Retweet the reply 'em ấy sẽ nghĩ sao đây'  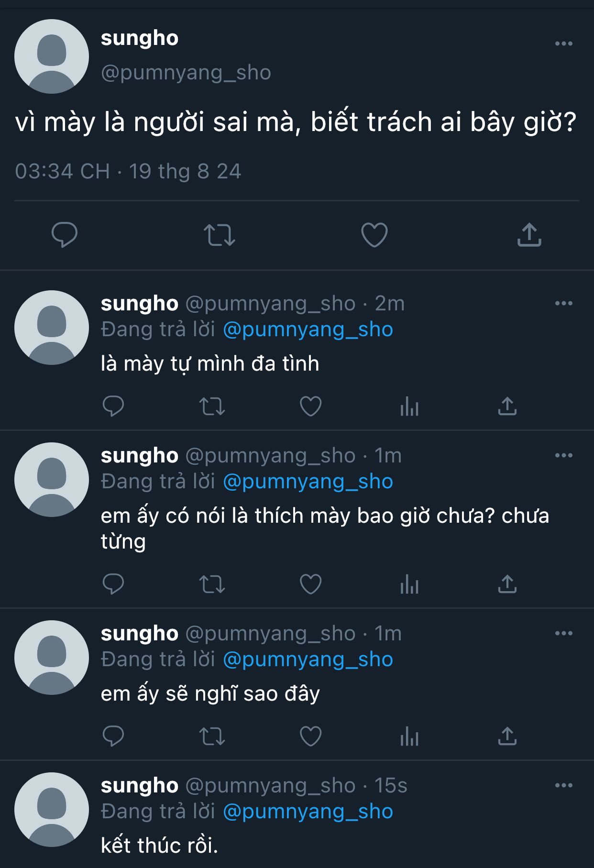[212, 736]
